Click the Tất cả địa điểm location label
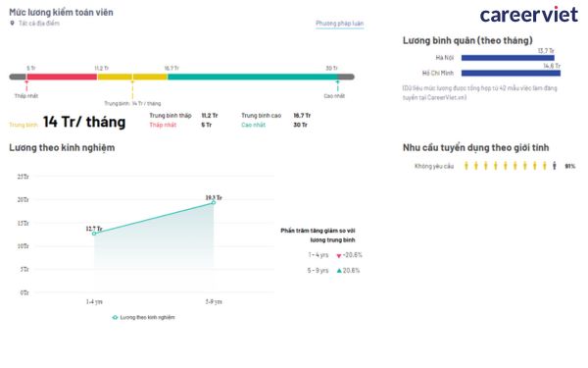This screenshot has height=368, width=588. pos(39,24)
